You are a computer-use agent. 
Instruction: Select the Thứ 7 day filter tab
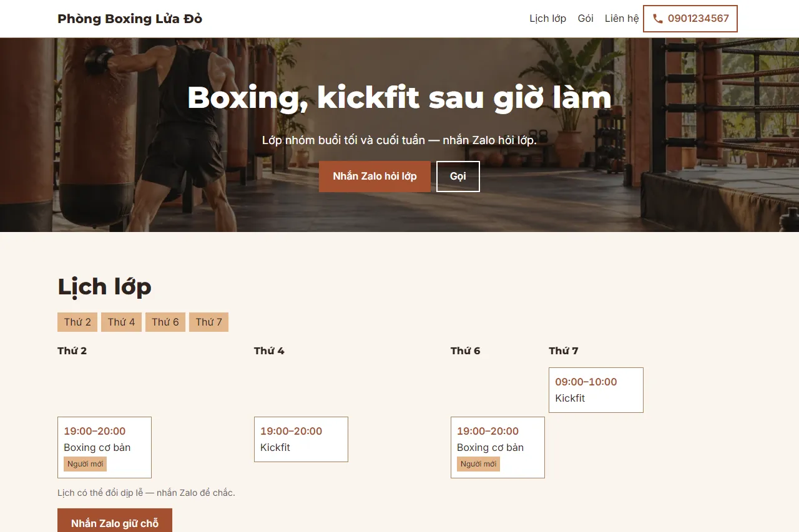pyautogui.click(x=208, y=322)
